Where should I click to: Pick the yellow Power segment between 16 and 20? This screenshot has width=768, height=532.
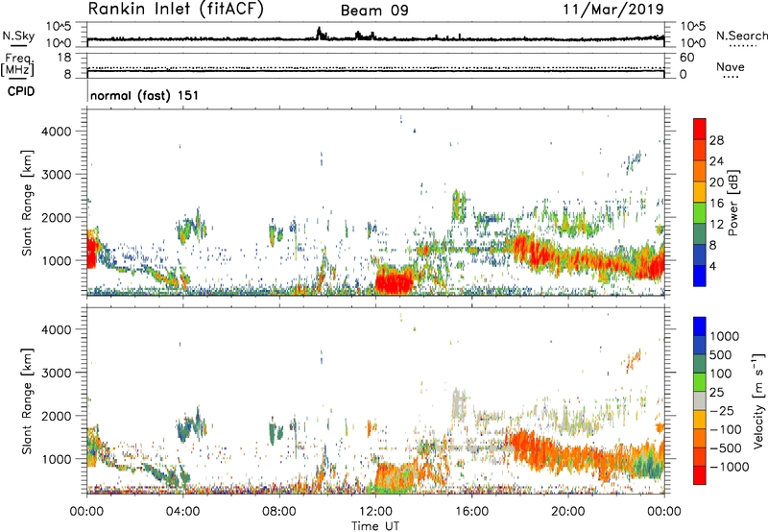click(700, 192)
